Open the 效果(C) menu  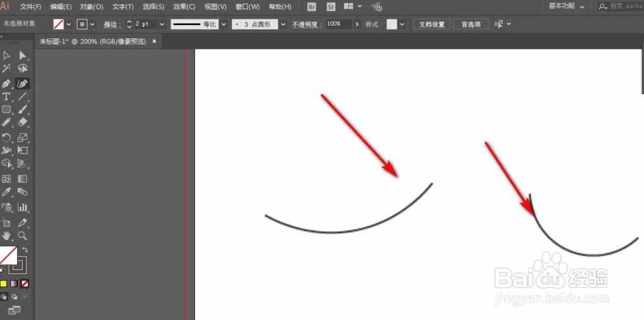(184, 7)
